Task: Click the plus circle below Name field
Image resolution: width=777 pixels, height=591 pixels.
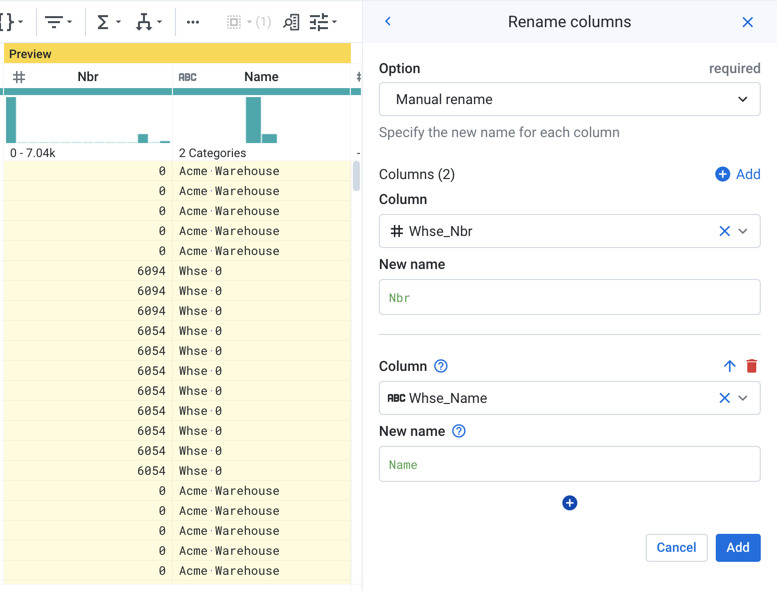Action: click(x=569, y=503)
